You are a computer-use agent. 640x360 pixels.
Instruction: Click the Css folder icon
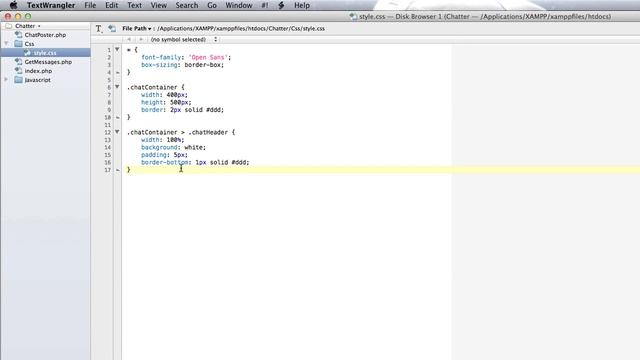[x=18, y=44]
